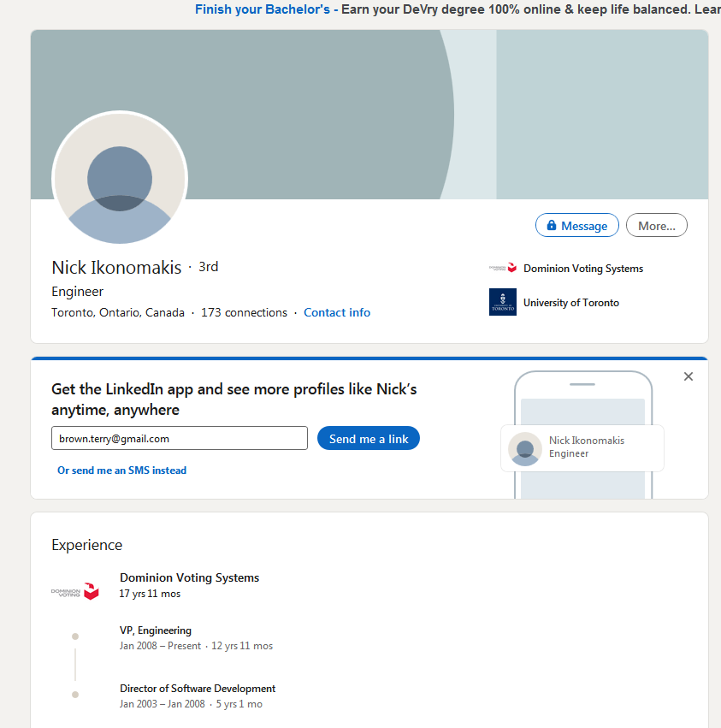This screenshot has height=728, width=721.
Task: Open the More... options button
Action: click(x=657, y=226)
